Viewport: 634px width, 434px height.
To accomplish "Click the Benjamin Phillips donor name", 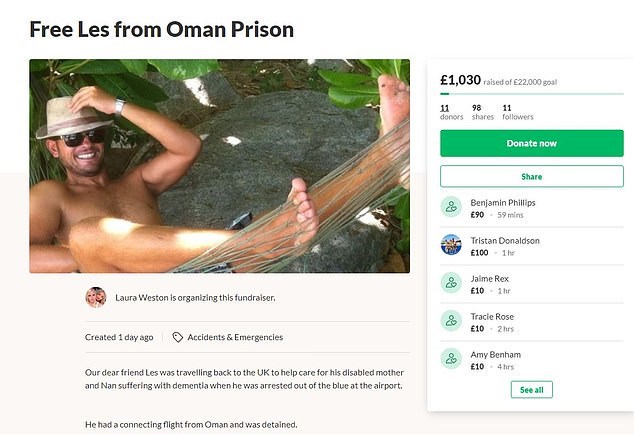I will pyautogui.click(x=503, y=202).
